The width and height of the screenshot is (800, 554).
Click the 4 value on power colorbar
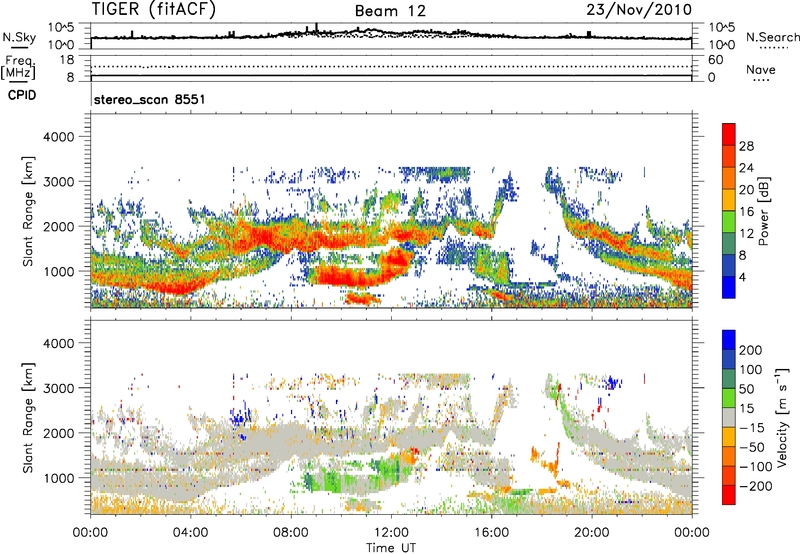tap(743, 277)
